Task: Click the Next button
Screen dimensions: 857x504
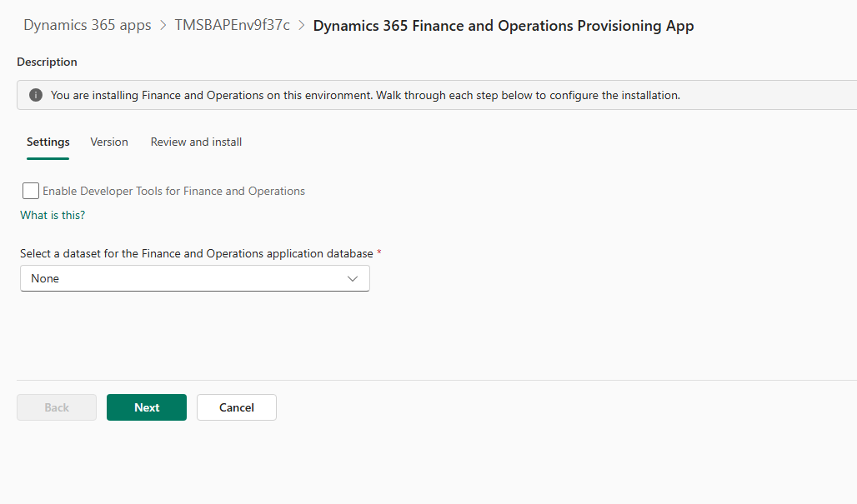Action: 147,407
